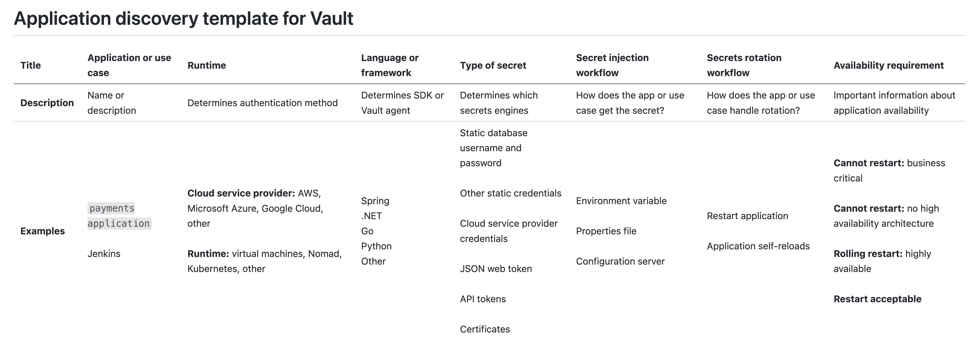Image resolution: width=980 pixels, height=352 pixels.
Task: Click the page heading about Vault discovery template
Action: [x=183, y=18]
